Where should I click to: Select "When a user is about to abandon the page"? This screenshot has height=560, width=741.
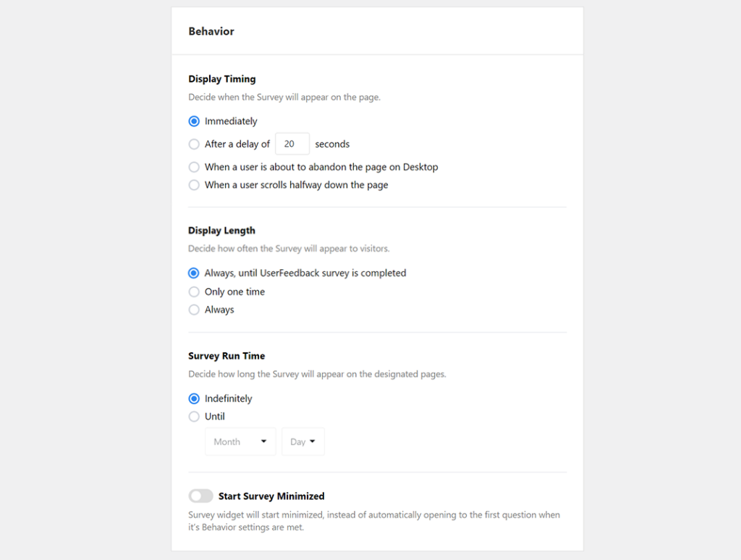pos(194,166)
